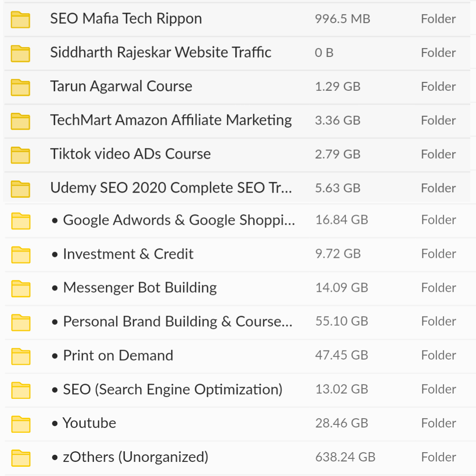
Task: Select folder icon next to Tiktok video ADs Course
Action: 20,155
